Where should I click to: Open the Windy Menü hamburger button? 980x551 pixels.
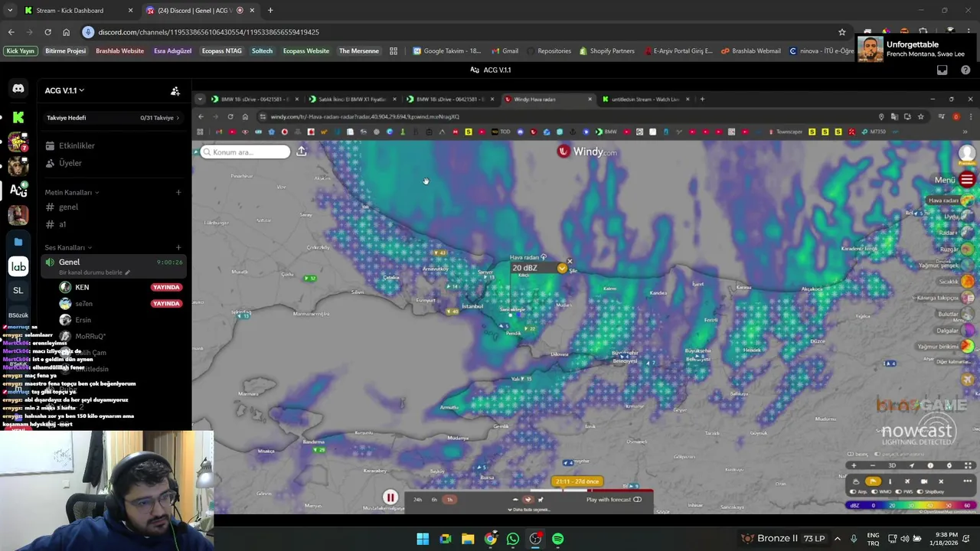click(x=967, y=180)
